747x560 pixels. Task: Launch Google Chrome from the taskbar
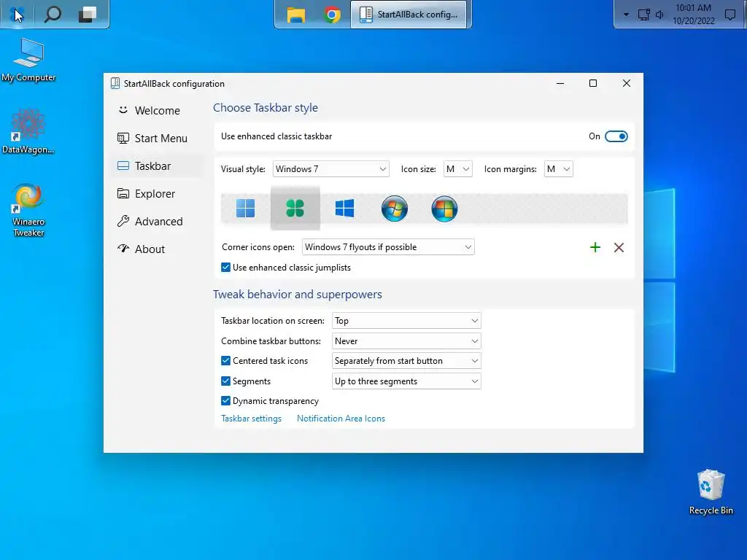tap(332, 15)
